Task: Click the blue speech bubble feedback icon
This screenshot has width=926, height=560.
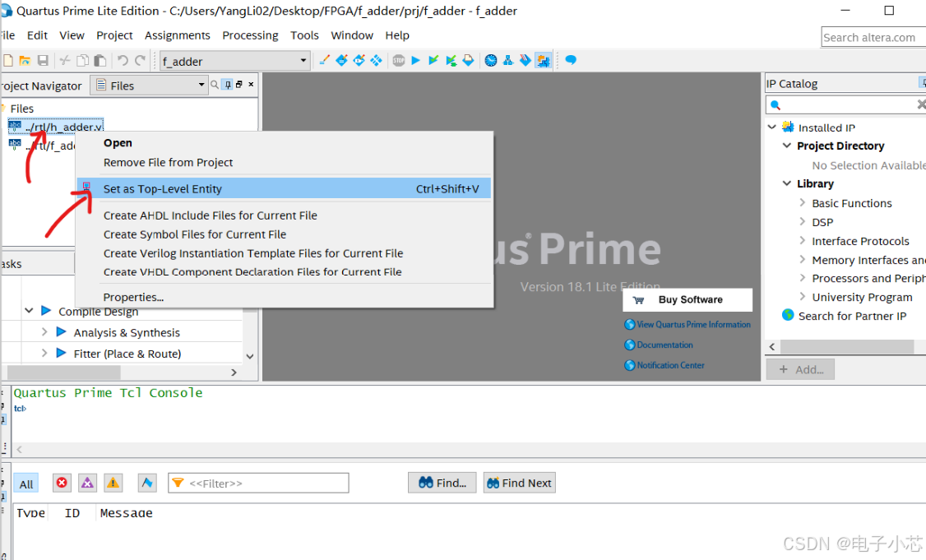Action: coord(571,60)
